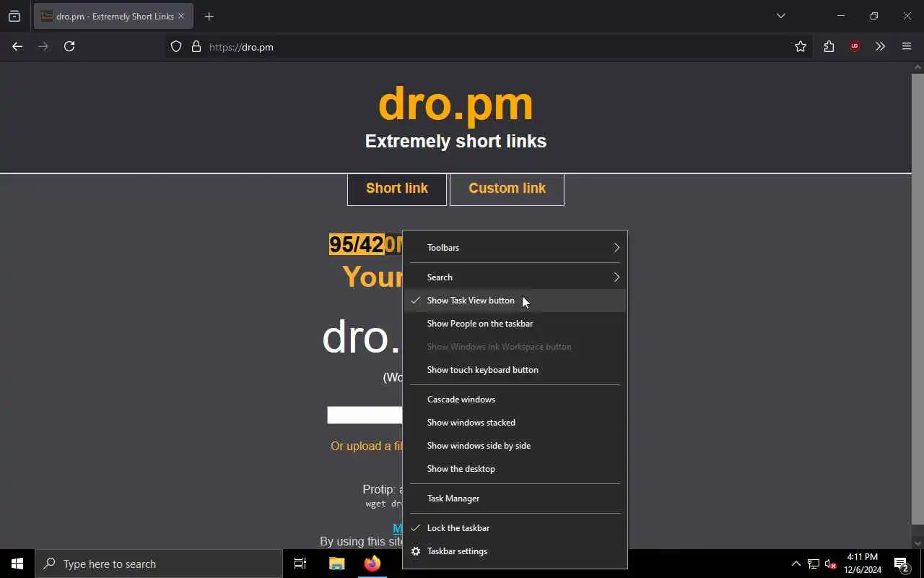Enable Show People on the taskbar
The width and height of the screenshot is (924, 578).
tap(515, 324)
